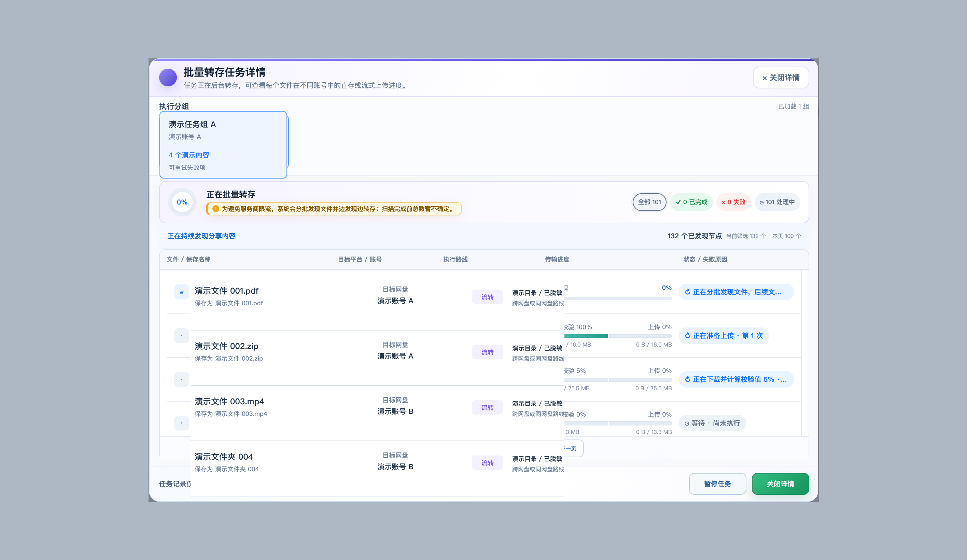Click the text 当前筛选 132 个 · 本页 100 个
Image resolution: width=967 pixels, height=560 pixels.
pyautogui.click(x=763, y=236)
